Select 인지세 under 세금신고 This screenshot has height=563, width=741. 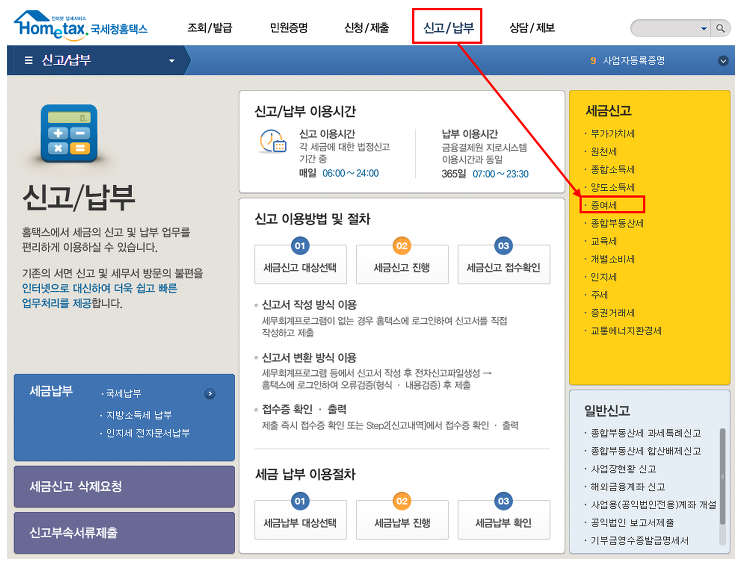coord(603,277)
